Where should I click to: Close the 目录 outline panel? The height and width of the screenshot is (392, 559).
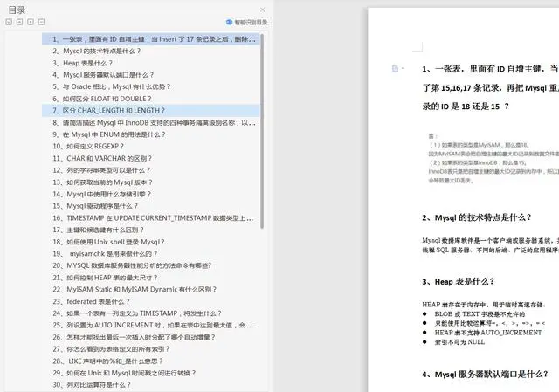click(x=263, y=10)
